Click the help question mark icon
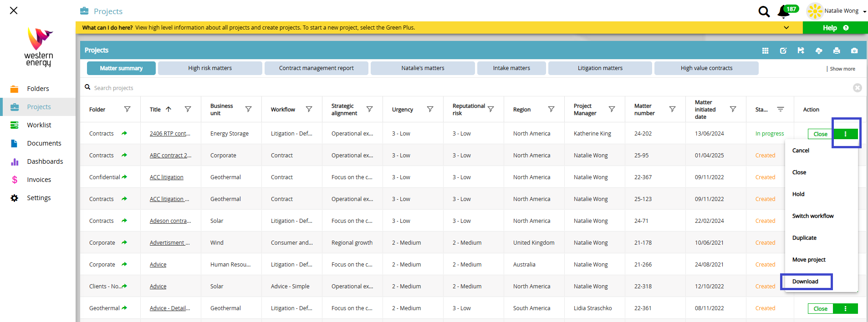Viewport: 868px width, 322px height. point(846,28)
